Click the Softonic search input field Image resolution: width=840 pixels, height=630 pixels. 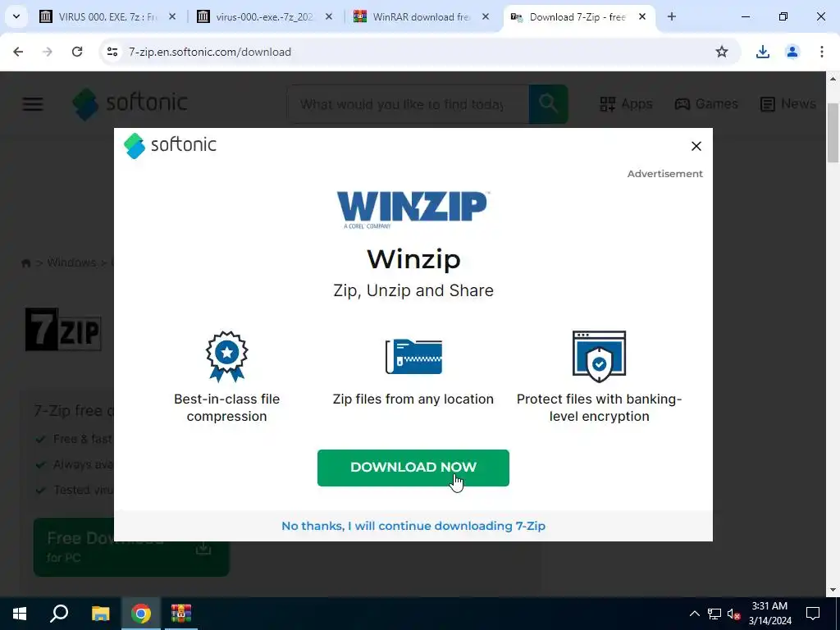point(407,104)
